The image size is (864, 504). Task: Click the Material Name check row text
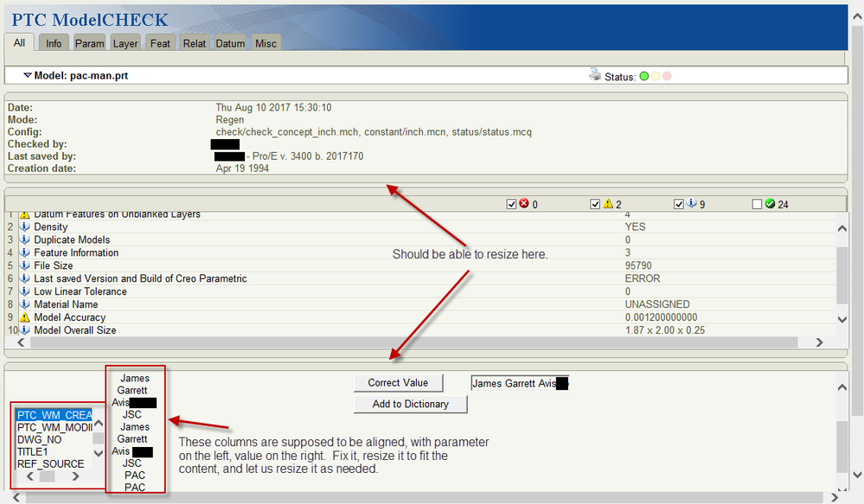[x=66, y=304]
